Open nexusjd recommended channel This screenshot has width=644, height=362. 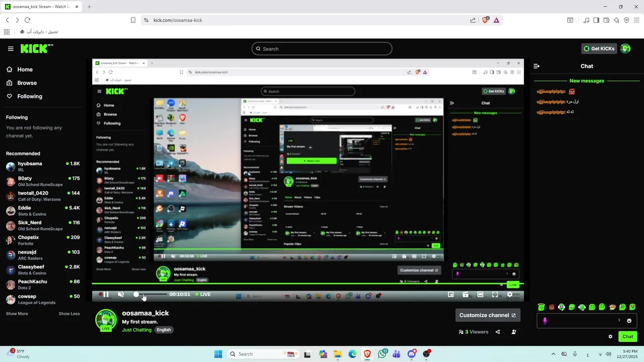[43, 255]
